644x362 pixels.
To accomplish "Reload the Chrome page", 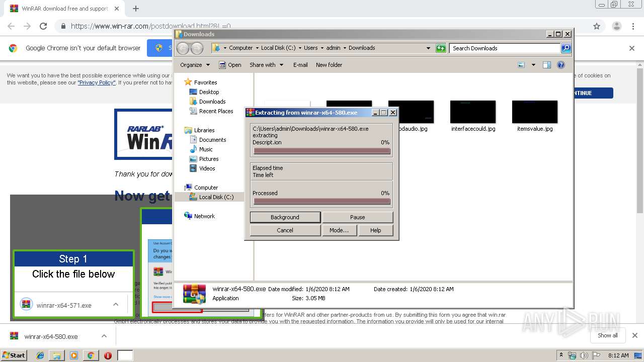I will click(43, 26).
